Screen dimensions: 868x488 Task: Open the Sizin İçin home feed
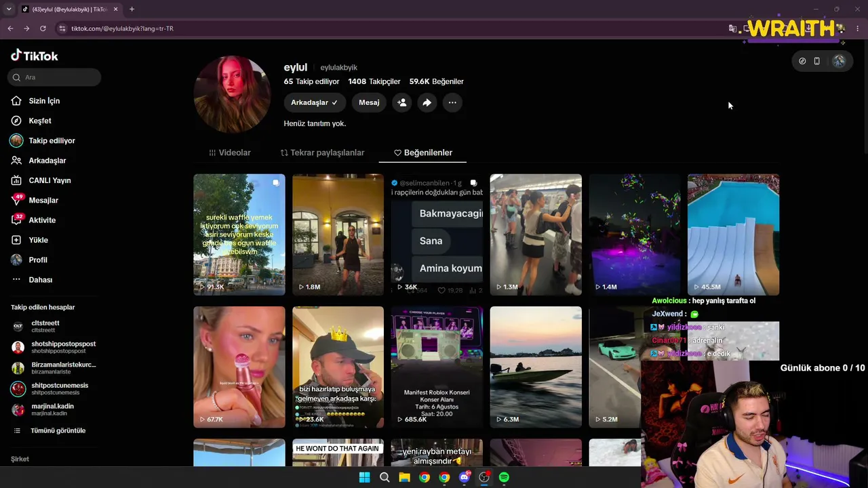pyautogui.click(x=35, y=101)
